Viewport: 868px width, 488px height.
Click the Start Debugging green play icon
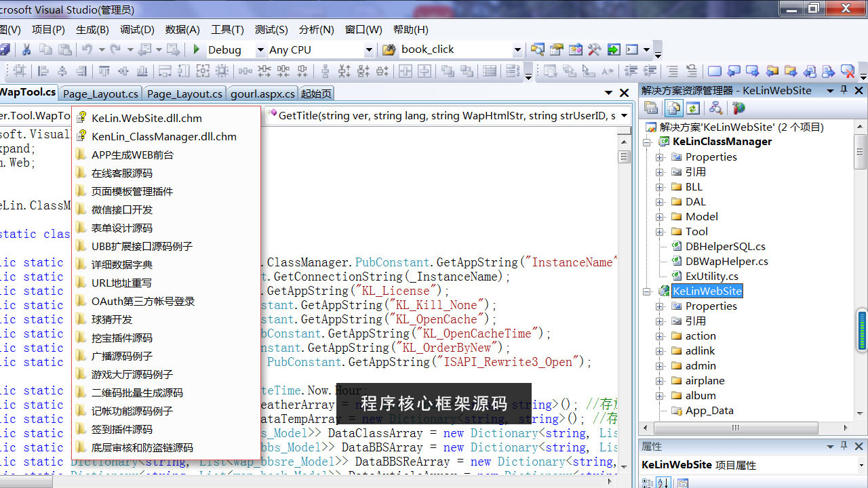[x=197, y=49]
